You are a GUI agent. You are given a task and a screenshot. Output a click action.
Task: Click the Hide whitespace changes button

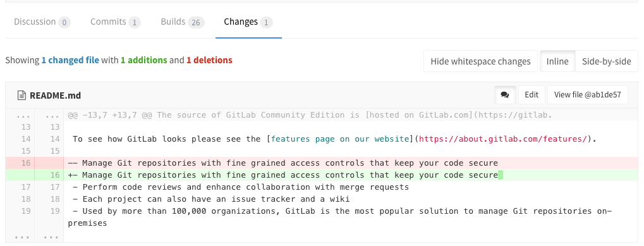[x=480, y=61]
